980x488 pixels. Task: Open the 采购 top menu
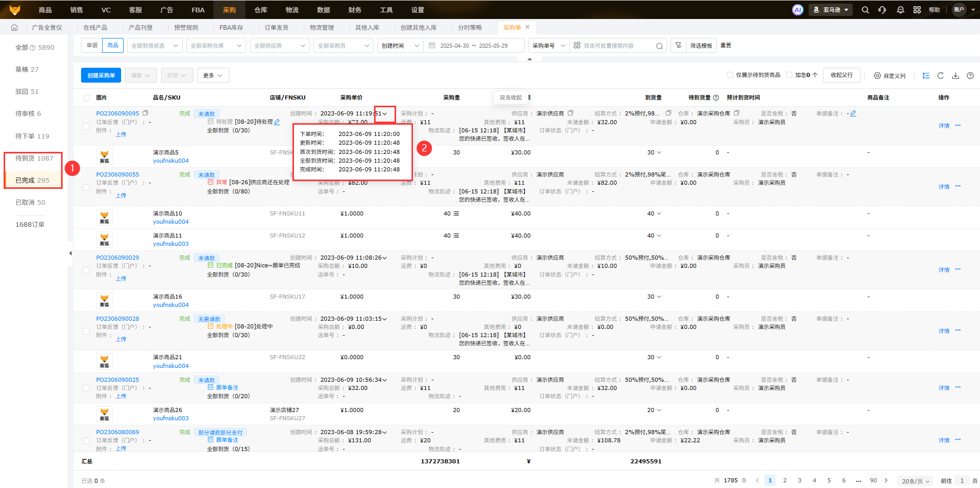[229, 10]
